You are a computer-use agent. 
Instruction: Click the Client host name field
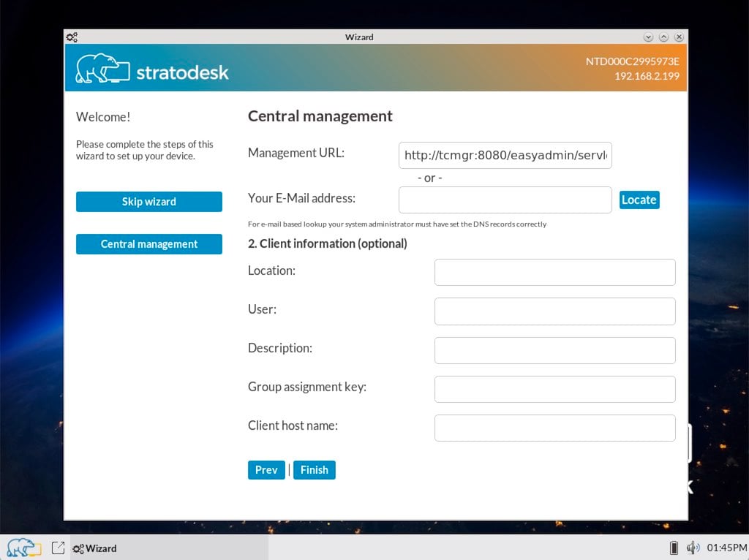[554, 428]
